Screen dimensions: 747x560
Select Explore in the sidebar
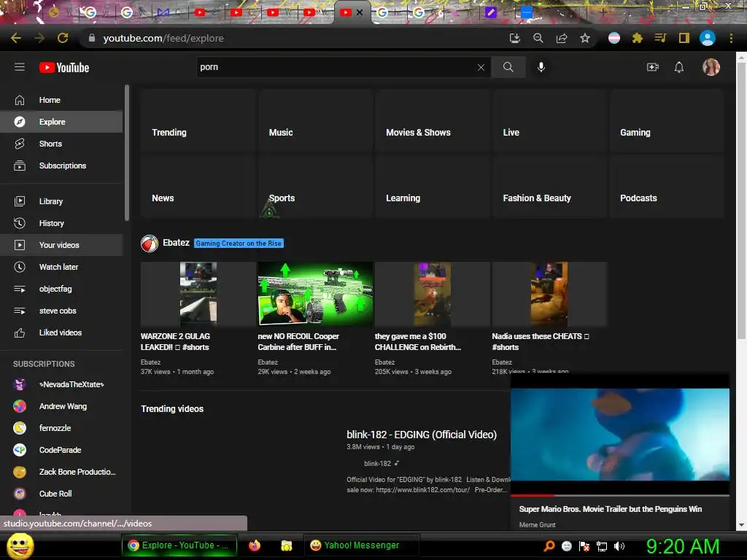tap(61, 122)
